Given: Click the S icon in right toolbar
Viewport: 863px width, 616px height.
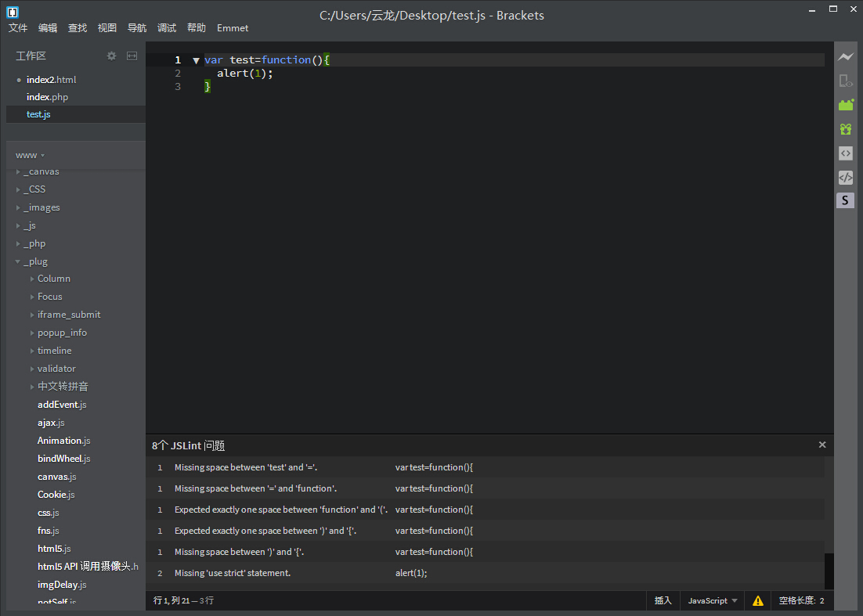Looking at the screenshot, I should (845, 200).
